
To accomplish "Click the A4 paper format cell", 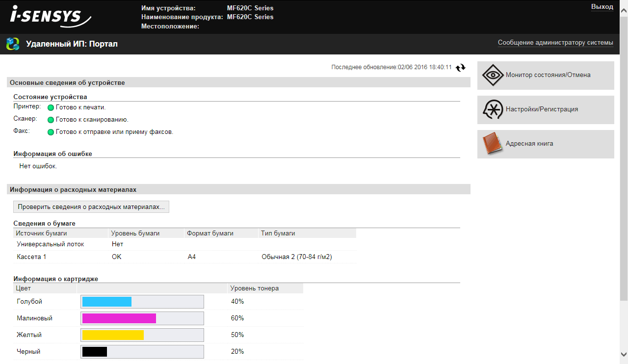I will 192,257.
